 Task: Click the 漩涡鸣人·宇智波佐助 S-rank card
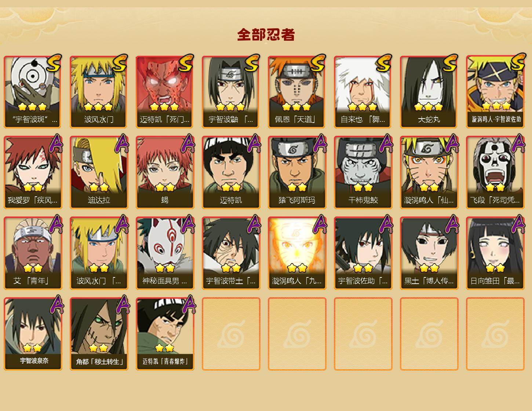point(495,92)
